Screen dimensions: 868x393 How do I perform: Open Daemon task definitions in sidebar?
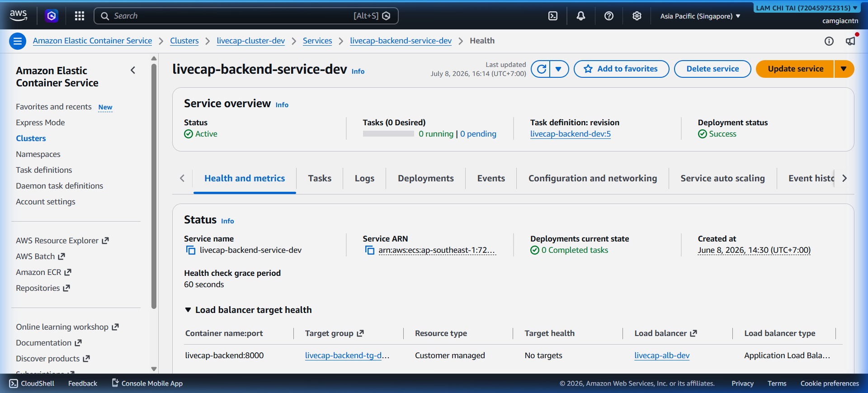tap(59, 186)
